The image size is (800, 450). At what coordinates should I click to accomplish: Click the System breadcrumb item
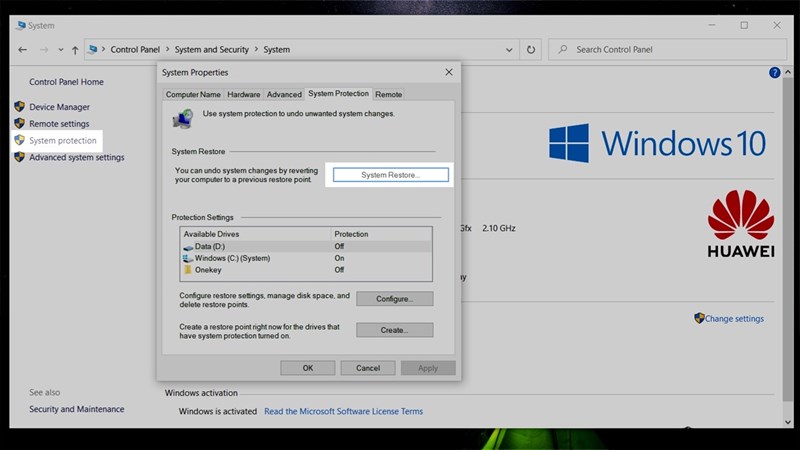(x=277, y=49)
